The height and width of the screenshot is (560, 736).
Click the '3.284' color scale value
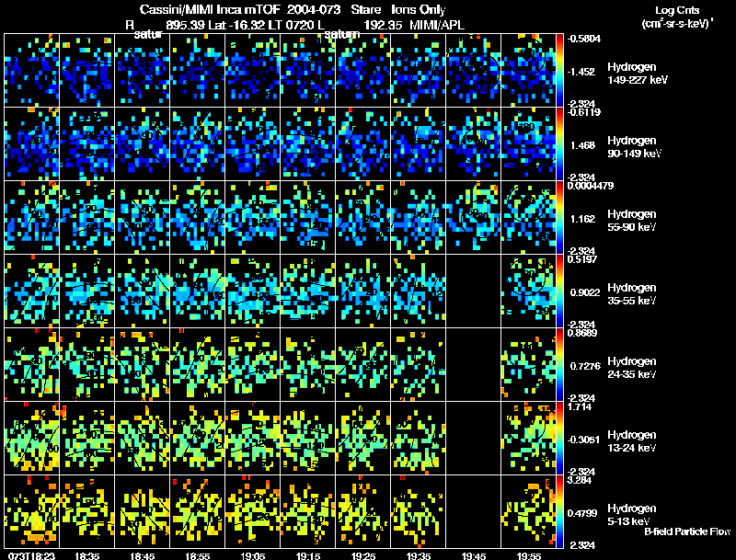click(580, 480)
